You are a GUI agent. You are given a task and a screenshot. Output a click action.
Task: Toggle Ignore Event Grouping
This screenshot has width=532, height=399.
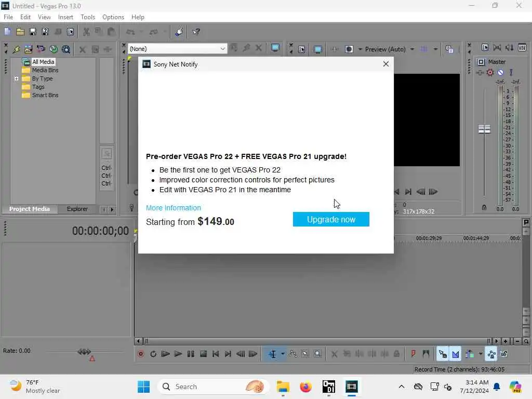point(504,354)
